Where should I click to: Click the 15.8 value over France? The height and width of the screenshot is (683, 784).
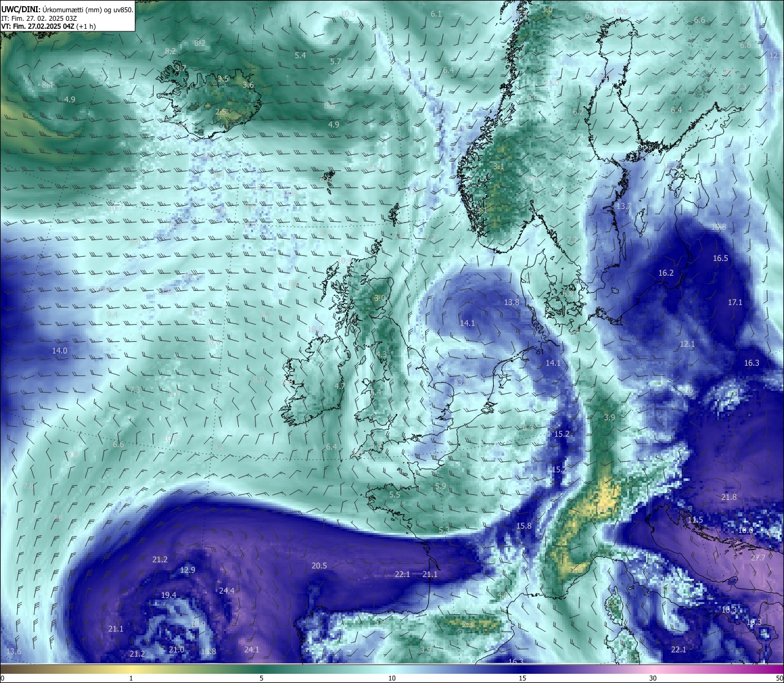pos(524,526)
